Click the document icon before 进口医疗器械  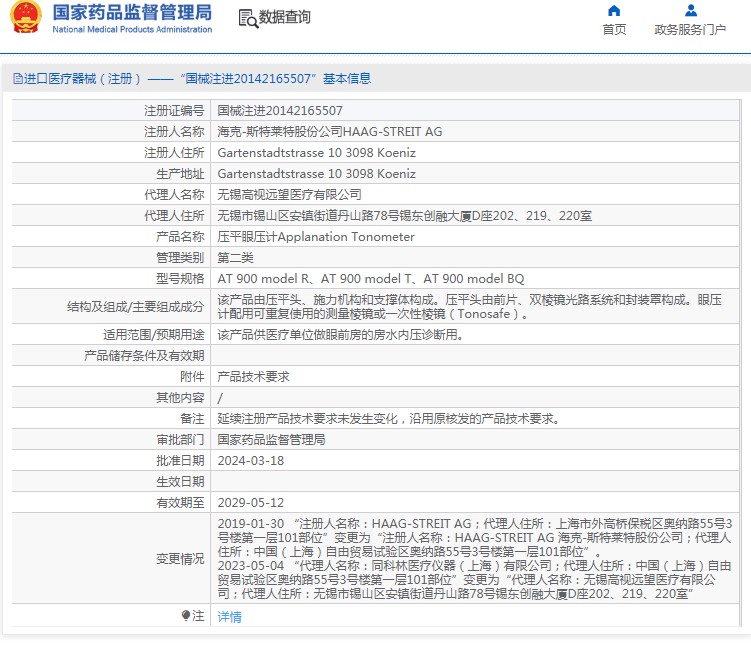pyautogui.click(x=18, y=79)
